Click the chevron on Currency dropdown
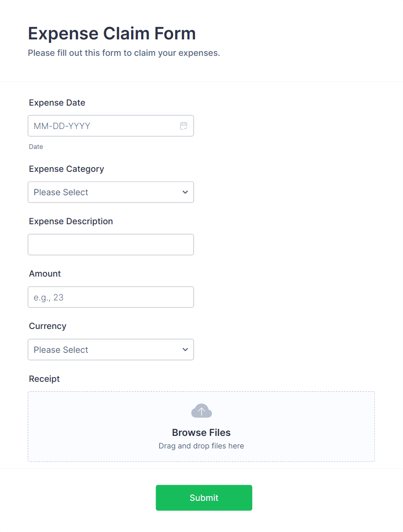The width and height of the screenshot is (403, 532). pos(185,349)
